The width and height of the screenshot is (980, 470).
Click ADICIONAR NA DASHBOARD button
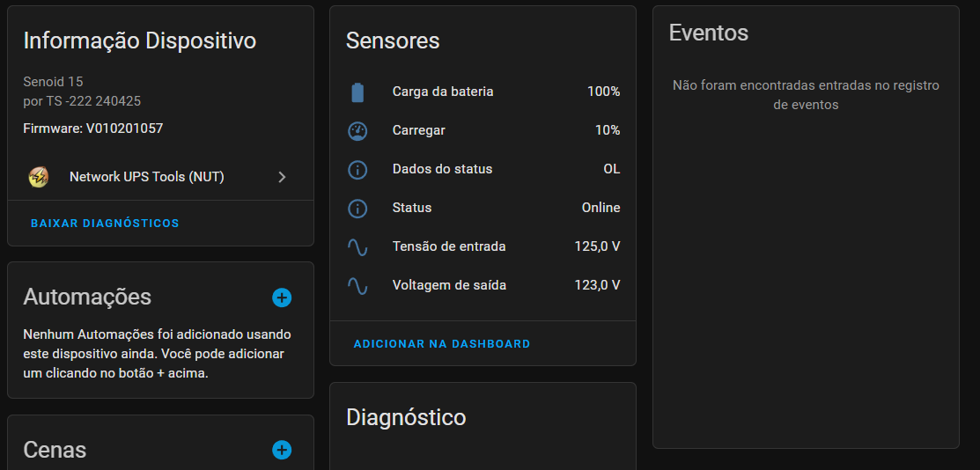point(442,344)
